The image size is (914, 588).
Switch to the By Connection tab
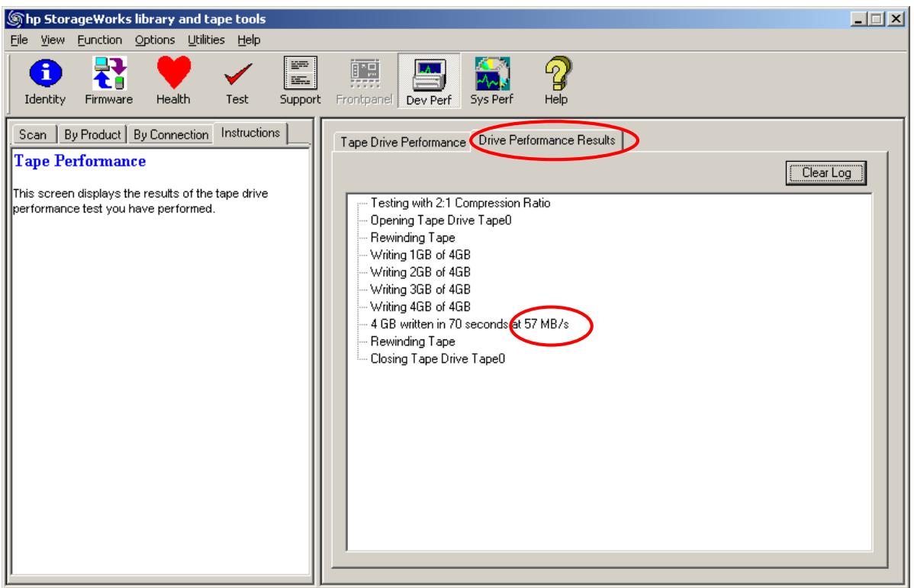tap(170, 135)
